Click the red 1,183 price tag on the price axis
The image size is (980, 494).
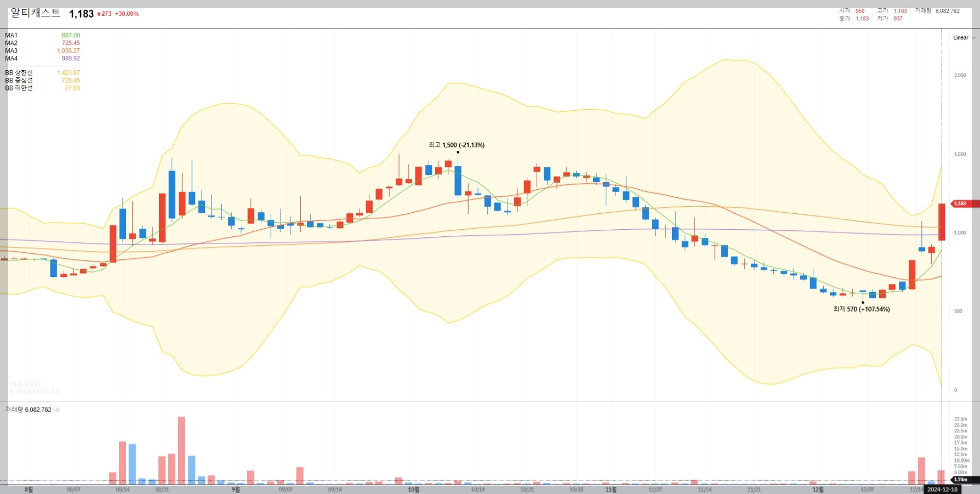pyautogui.click(x=965, y=203)
